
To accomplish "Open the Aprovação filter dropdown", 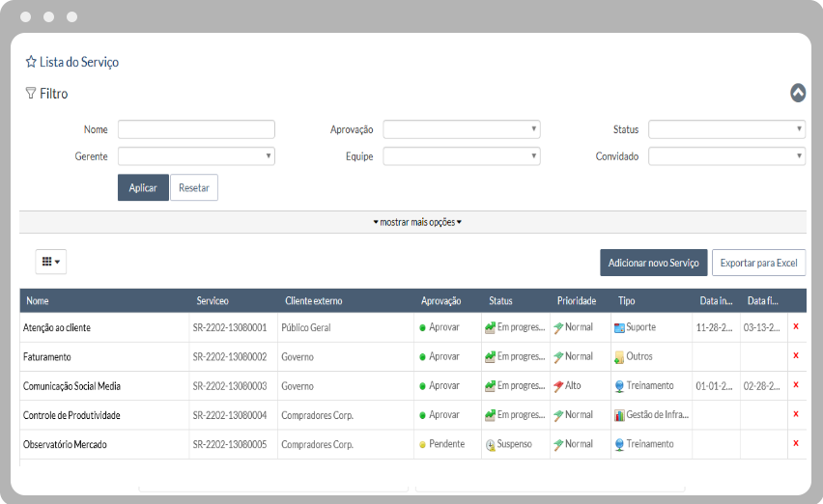I will 461,129.
